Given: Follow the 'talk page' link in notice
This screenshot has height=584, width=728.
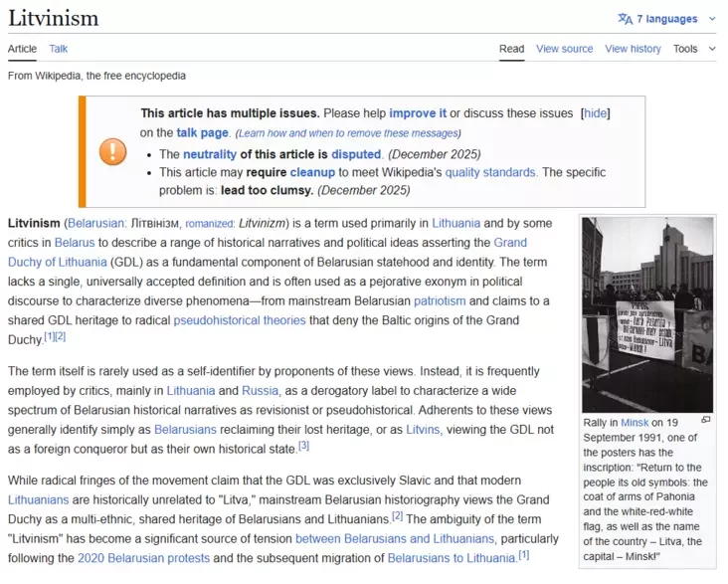Looking at the screenshot, I should (x=203, y=132).
